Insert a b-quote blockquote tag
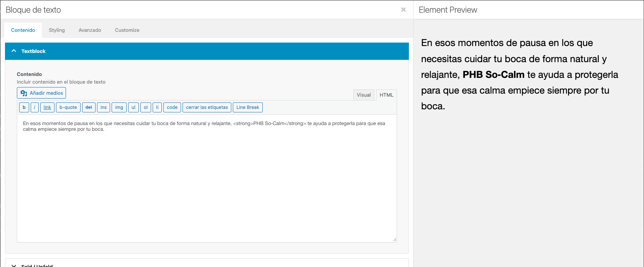644x267 pixels. [x=68, y=107]
